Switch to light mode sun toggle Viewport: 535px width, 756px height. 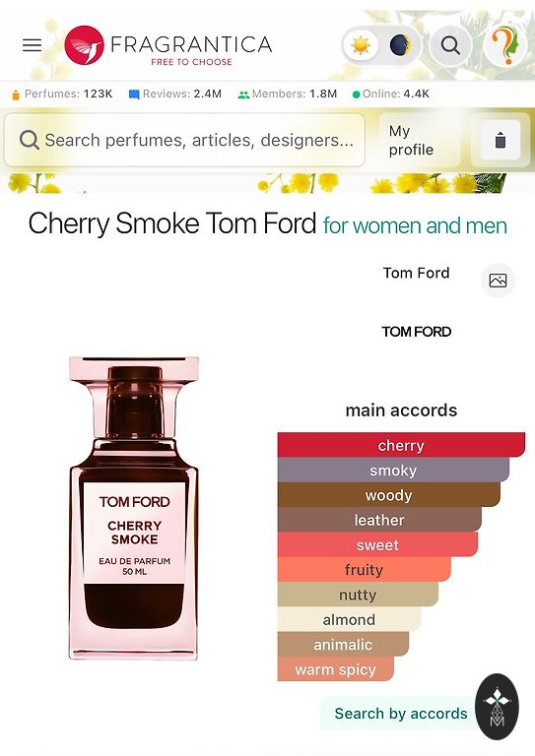[x=361, y=45]
